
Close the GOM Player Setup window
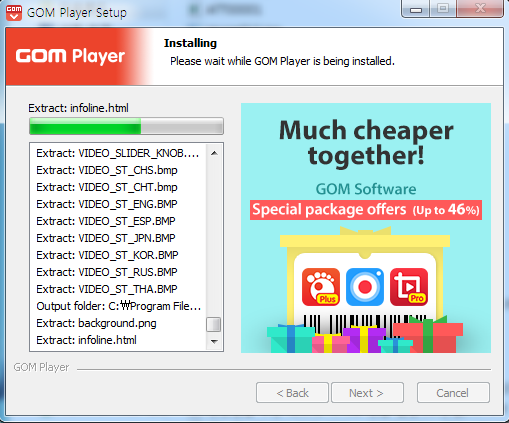click(x=480, y=9)
